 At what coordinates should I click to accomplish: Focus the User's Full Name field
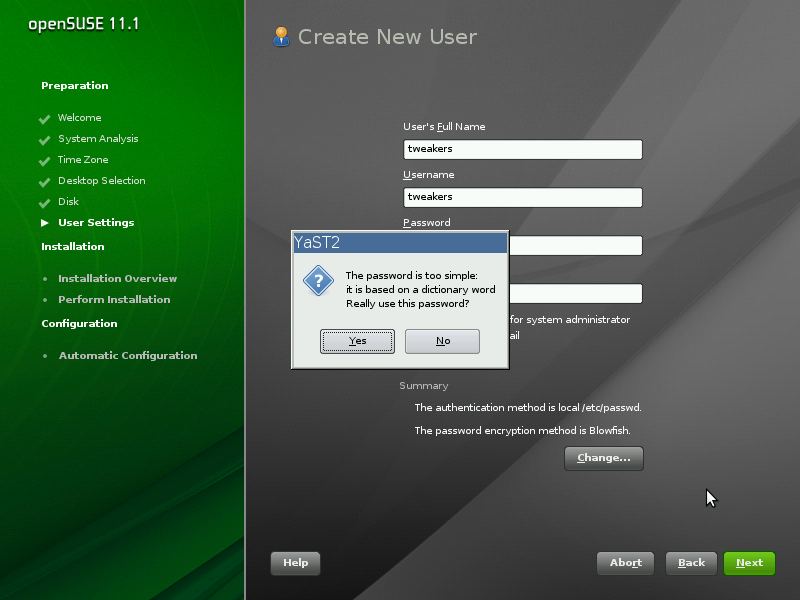(522, 149)
